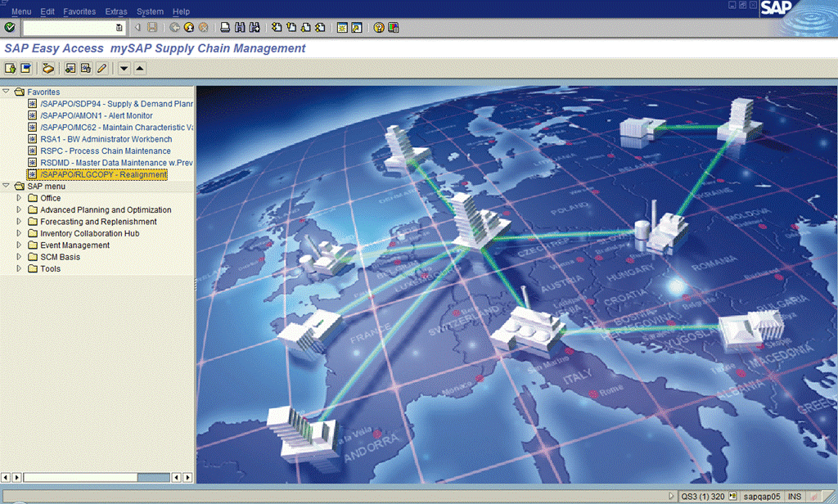Click the yellow Exit icon
The height and width of the screenshot is (504, 838).
click(189, 27)
